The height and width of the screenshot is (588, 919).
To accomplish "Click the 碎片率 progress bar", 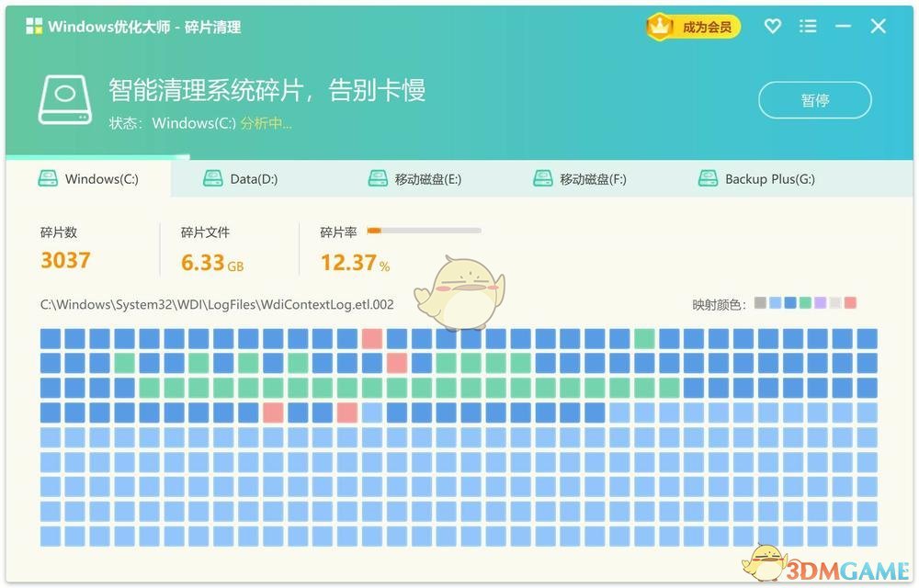I will 423,230.
